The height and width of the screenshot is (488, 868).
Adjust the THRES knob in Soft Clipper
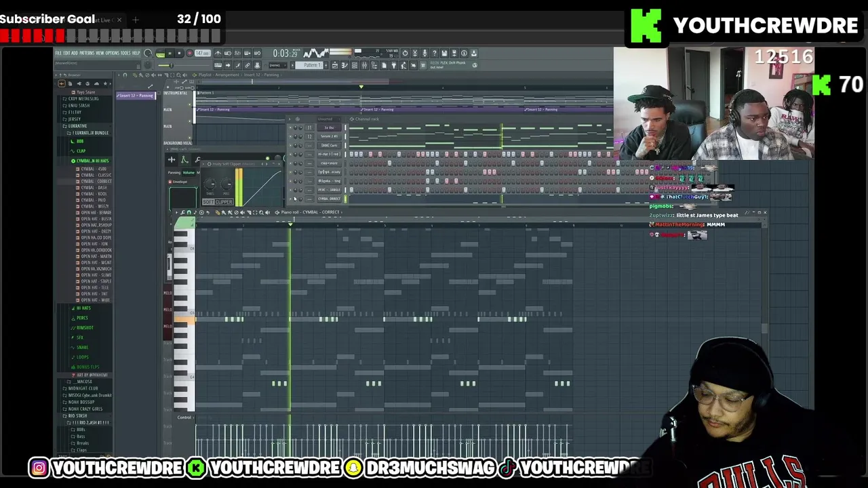(210, 184)
